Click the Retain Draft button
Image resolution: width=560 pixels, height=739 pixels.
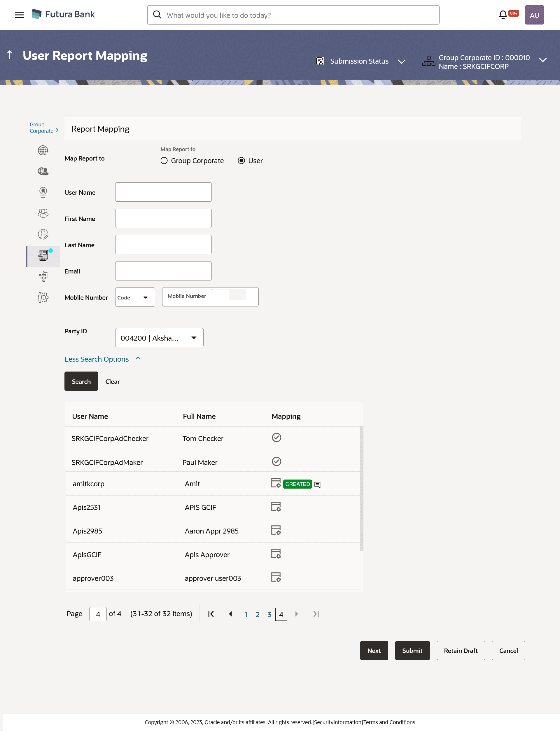(x=461, y=651)
